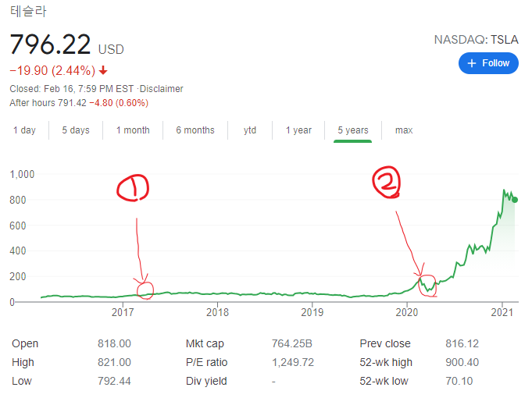The height and width of the screenshot is (398, 532).
Task: Click the 1,000 y-axis label
Action: [22, 174]
